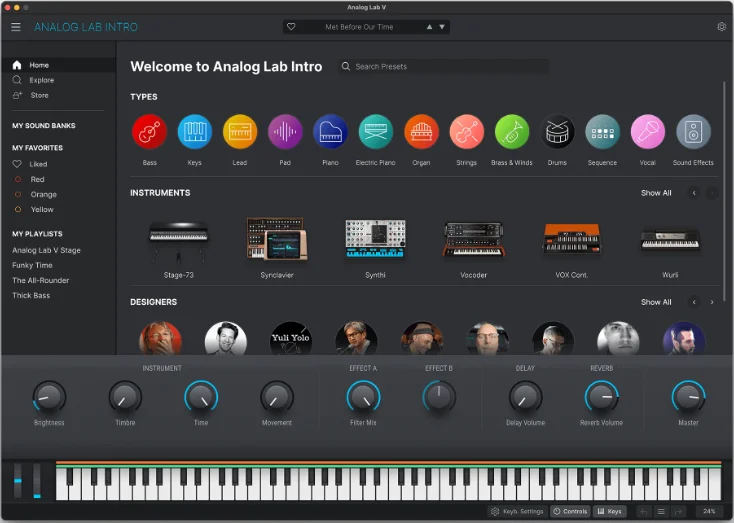The height and width of the screenshot is (523, 734).
Task: Choose the Drums type icon
Action: coord(557,132)
